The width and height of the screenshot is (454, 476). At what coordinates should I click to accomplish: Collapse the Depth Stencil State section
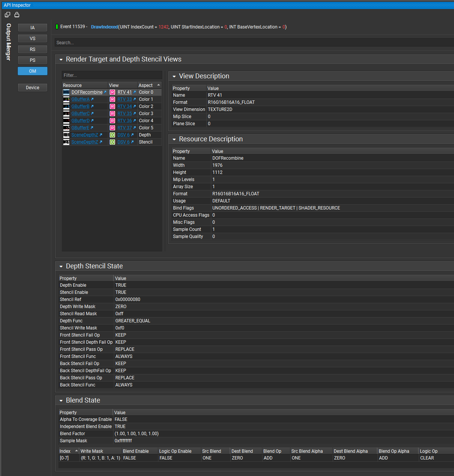coord(61,266)
